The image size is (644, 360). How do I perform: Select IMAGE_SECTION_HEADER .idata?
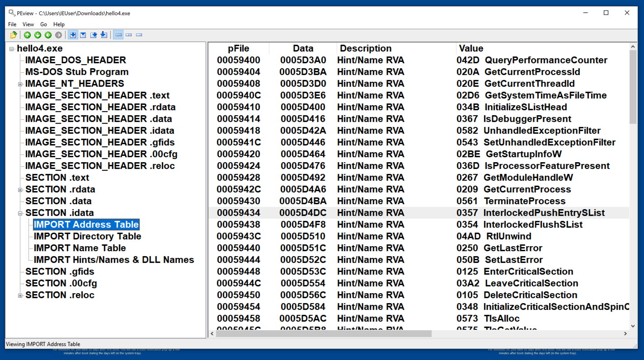click(x=99, y=131)
